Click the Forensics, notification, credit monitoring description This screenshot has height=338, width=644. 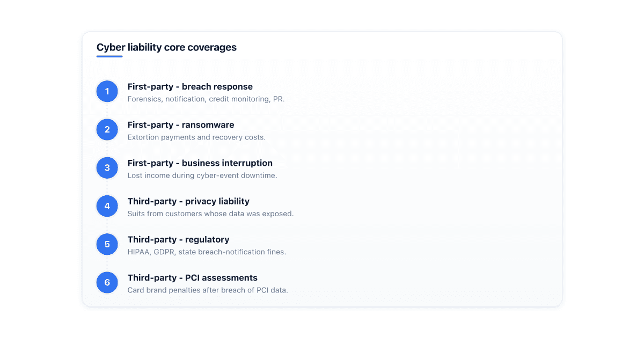click(206, 99)
